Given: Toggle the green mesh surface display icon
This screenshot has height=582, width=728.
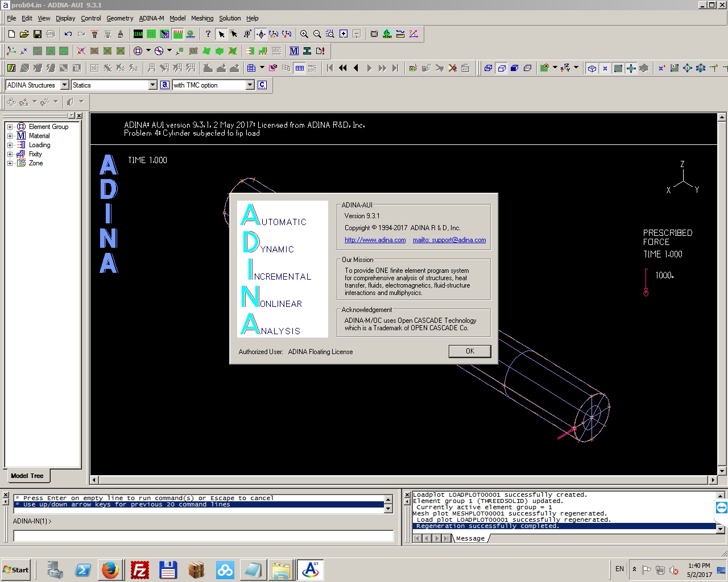Looking at the screenshot, I should pos(618,68).
